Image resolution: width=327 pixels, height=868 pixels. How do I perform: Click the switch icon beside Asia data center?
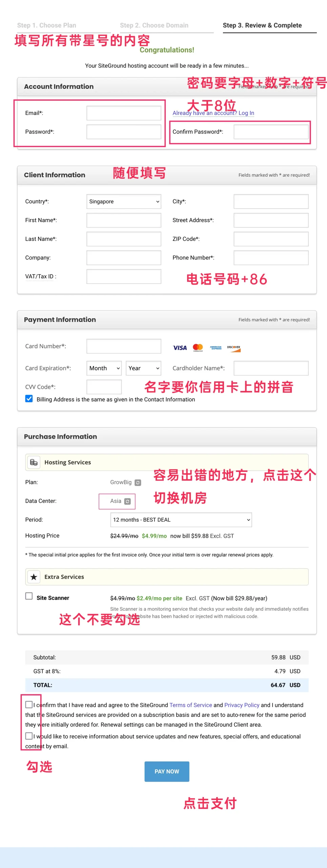point(127,501)
